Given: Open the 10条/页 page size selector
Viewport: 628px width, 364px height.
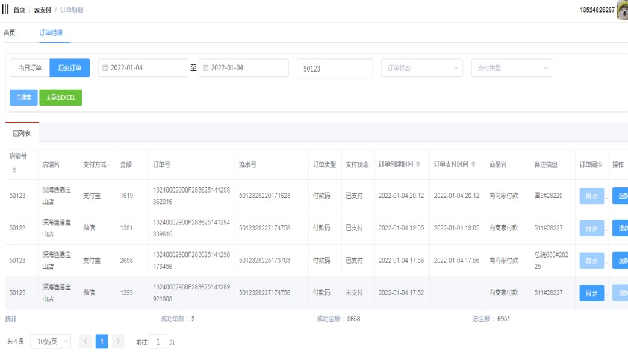Looking at the screenshot, I should click(x=50, y=342).
